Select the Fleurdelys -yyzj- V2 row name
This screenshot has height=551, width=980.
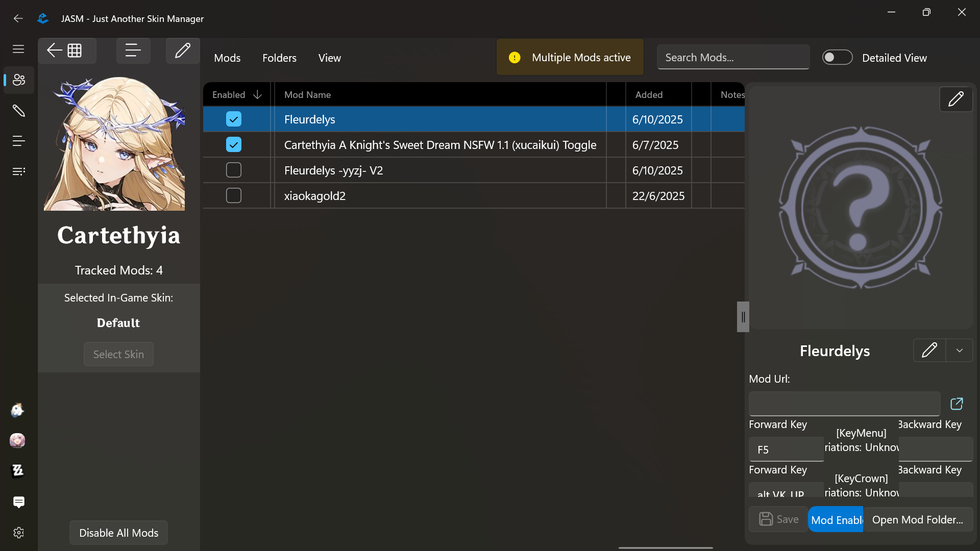click(x=333, y=170)
